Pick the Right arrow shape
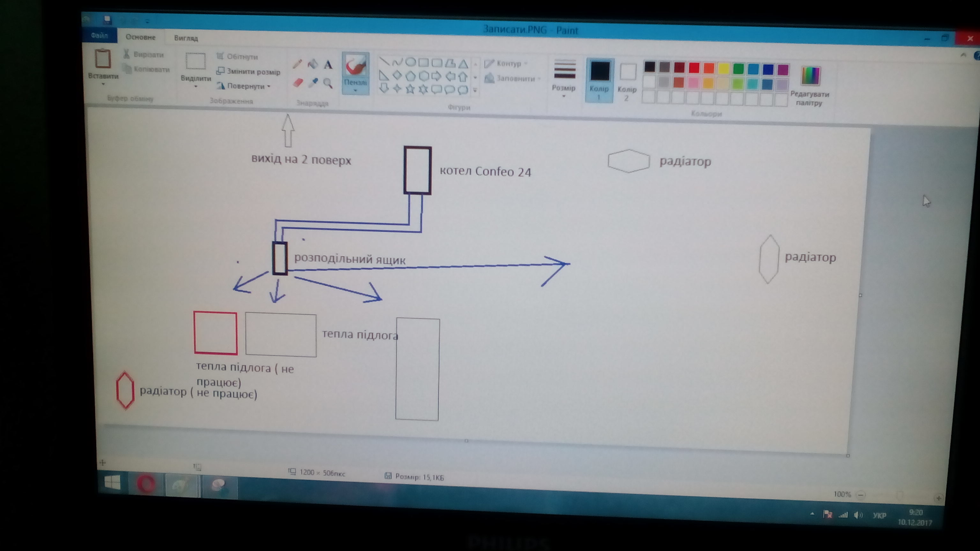Image resolution: width=980 pixels, height=551 pixels. pyautogui.click(x=436, y=77)
